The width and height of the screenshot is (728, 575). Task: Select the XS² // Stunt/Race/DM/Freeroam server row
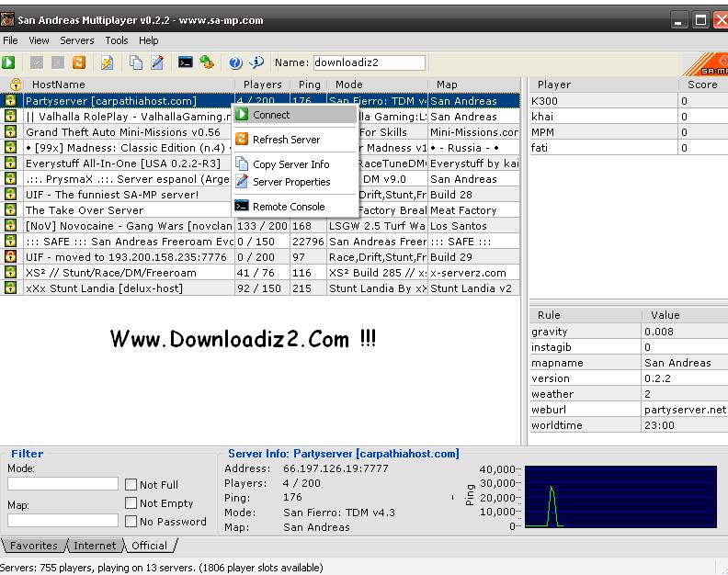tap(260, 273)
